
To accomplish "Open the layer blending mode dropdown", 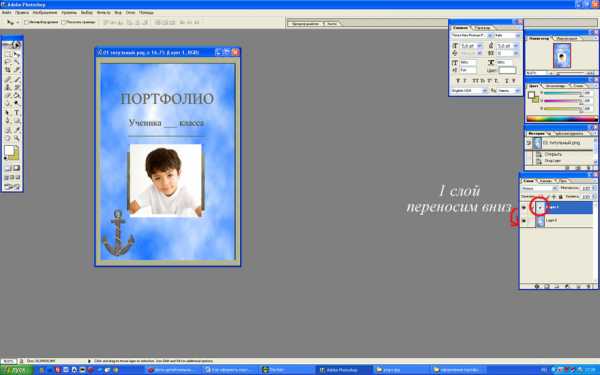I will (x=540, y=188).
